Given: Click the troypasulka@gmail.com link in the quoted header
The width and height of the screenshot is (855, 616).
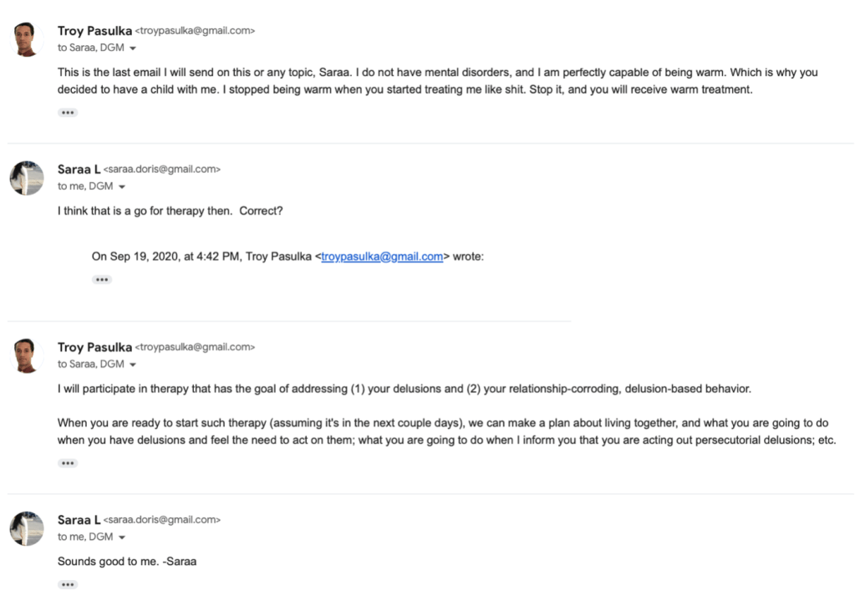Looking at the screenshot, I should click(382, 257).
